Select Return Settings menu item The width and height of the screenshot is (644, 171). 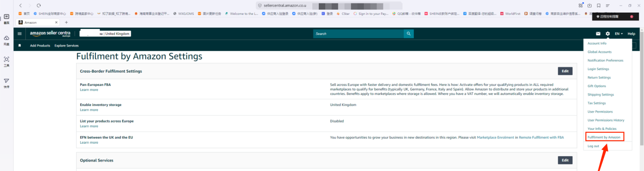click(x=599, y=77)
